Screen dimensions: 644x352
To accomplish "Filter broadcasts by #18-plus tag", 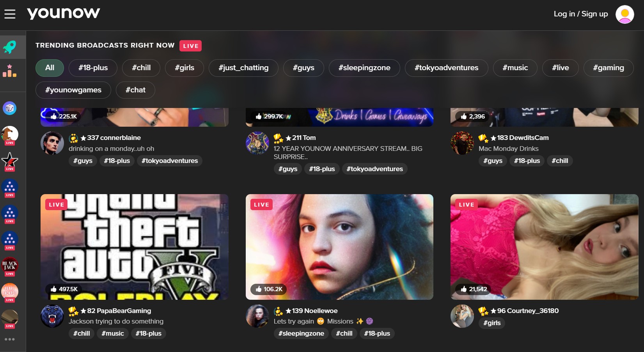I will 93,68.
